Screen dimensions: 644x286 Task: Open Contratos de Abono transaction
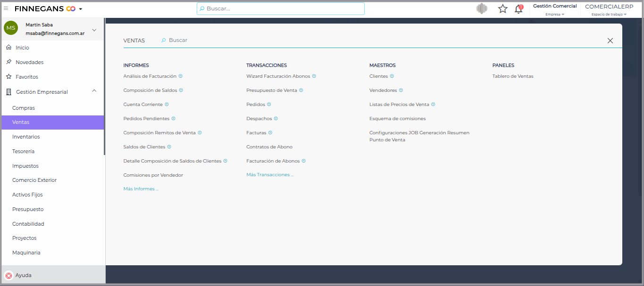(269, 147)
